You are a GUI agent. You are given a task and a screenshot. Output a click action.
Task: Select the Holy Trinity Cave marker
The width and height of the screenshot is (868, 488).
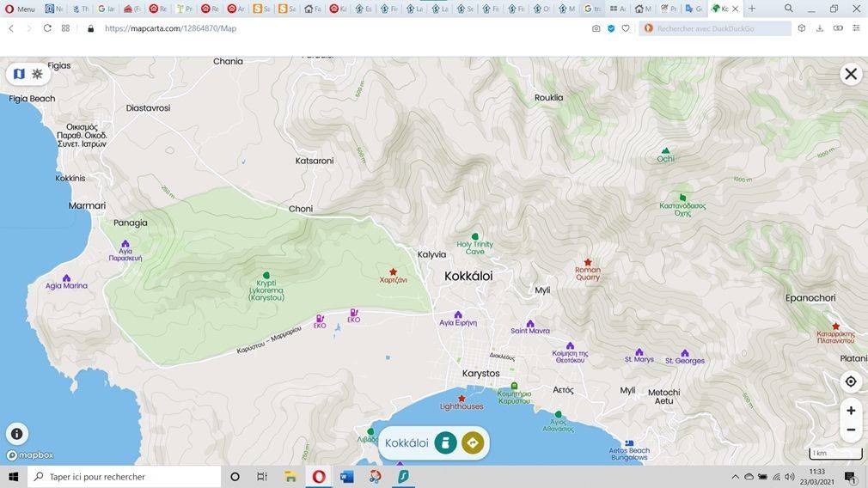(x=474, y=236)
